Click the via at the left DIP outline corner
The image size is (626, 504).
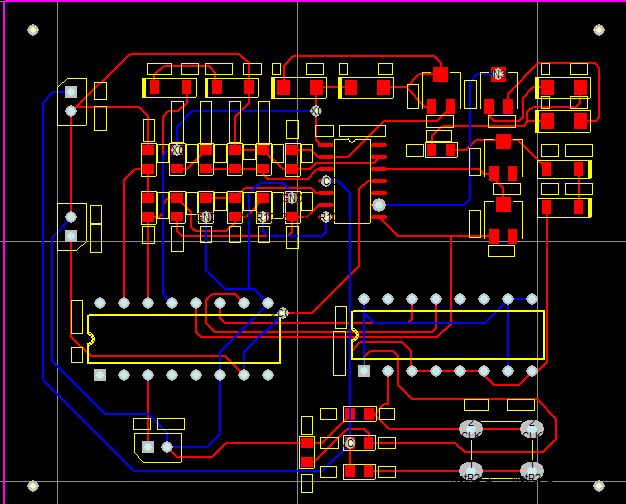283,313
